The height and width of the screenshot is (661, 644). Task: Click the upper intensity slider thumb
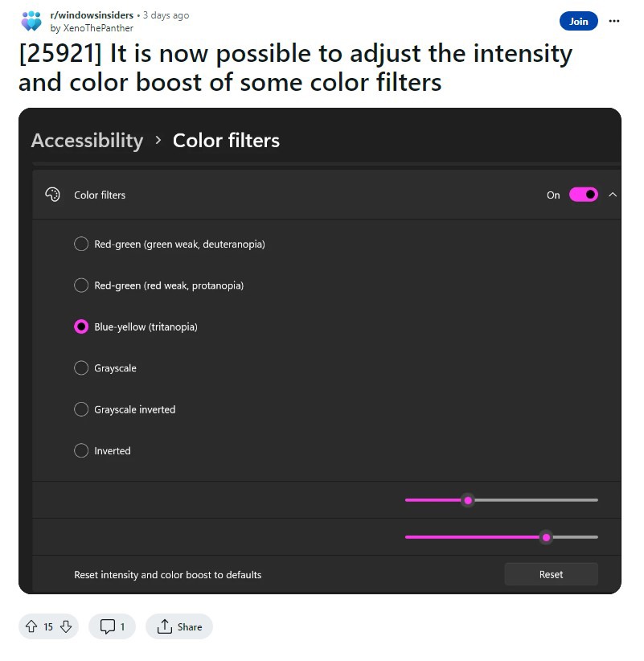[x=468, y=500]
